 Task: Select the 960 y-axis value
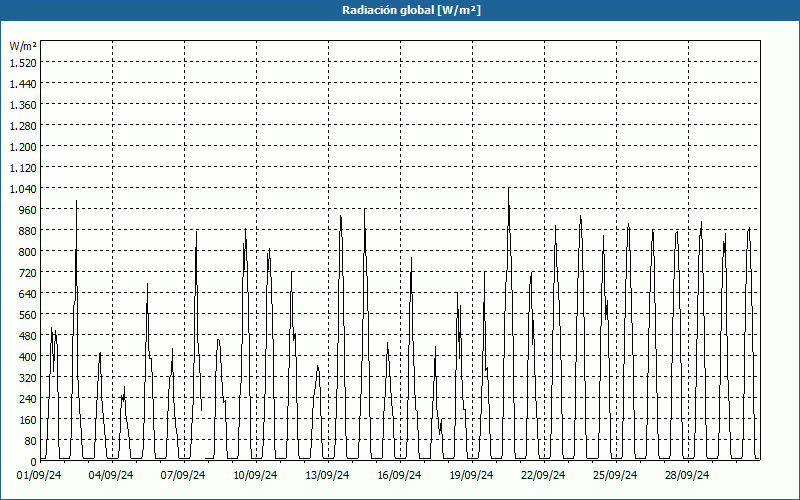pos(26,210)
